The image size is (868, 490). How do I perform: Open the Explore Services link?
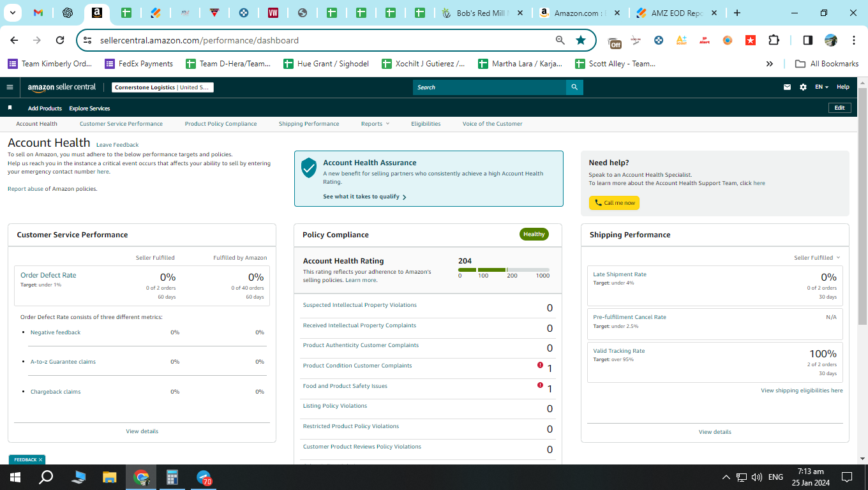point(89,108)
